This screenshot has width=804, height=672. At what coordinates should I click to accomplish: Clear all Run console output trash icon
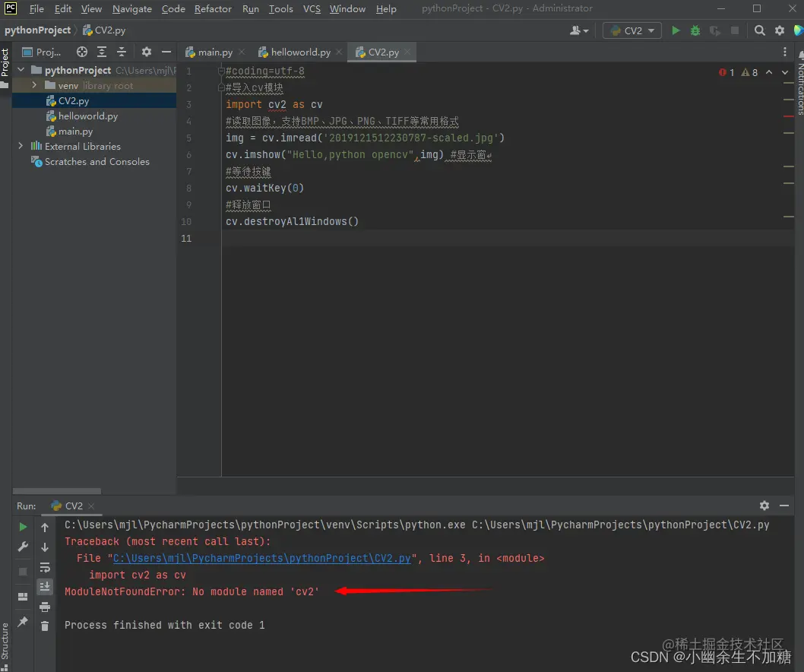tap(45, 626)
